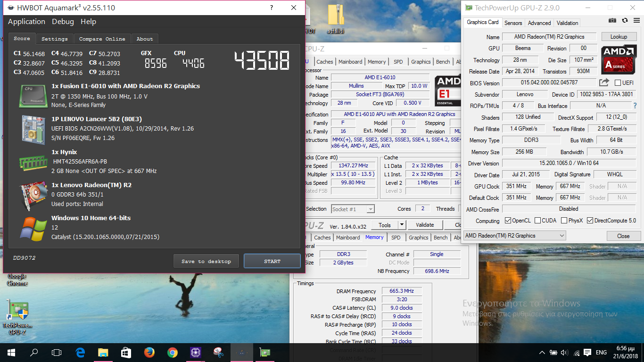Click the volume speaker tray icon
Image resolution: width=644 pixels, height=362 pixels.
(564, 353)
